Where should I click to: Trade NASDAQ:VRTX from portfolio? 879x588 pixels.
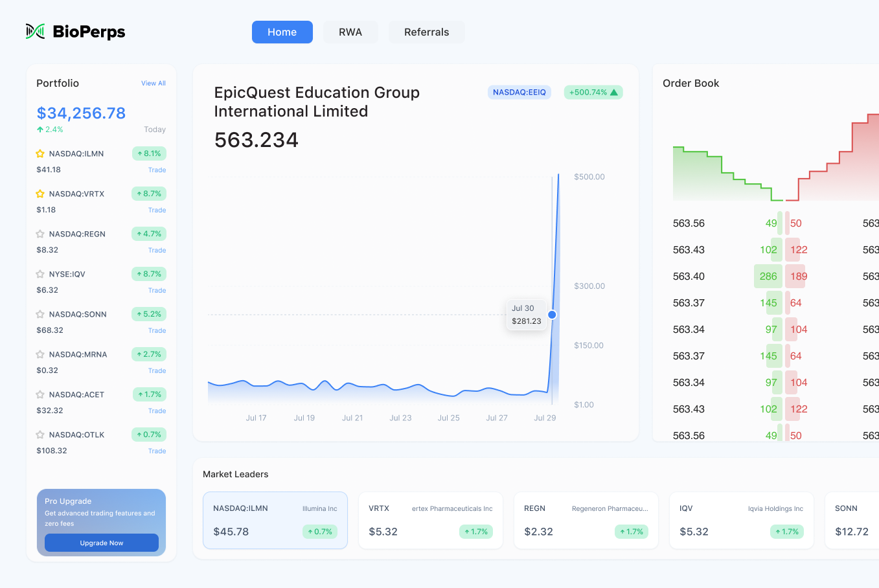(x=157, y=210)
